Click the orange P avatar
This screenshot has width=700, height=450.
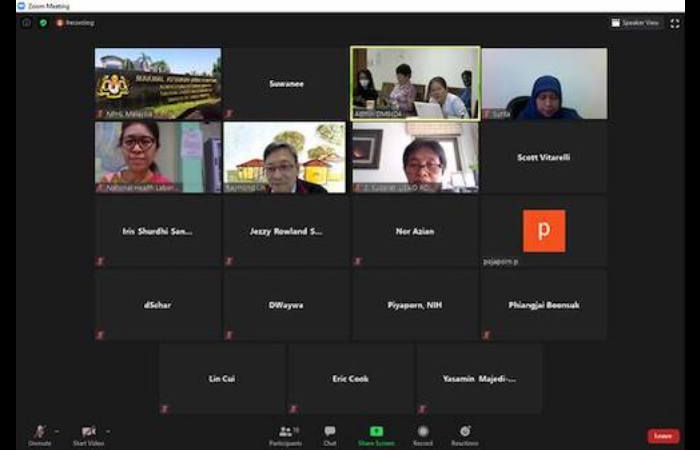coord(544,231)
